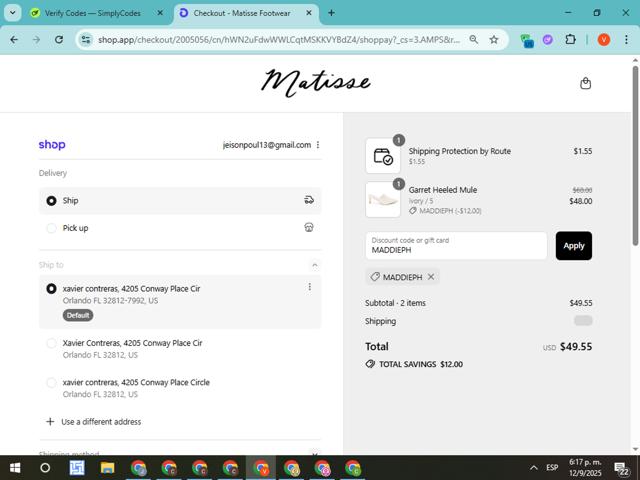Screen dimensions: 640x480
Task: View site information icon in address bar
Action: pyautogui.click(x=86, y=40)
